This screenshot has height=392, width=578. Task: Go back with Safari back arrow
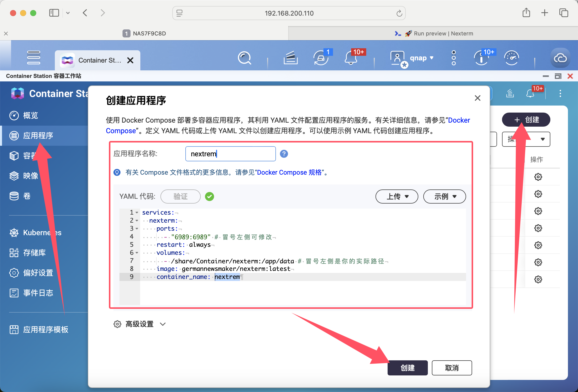click(x=85, y=13)
